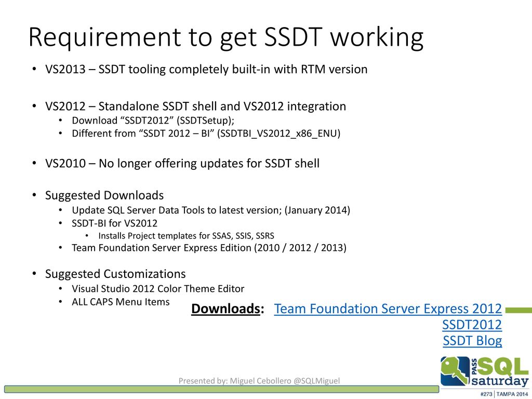Click the 'Suggested Customizations' heading
Screen dimensions: 532x399
(115, 274)
